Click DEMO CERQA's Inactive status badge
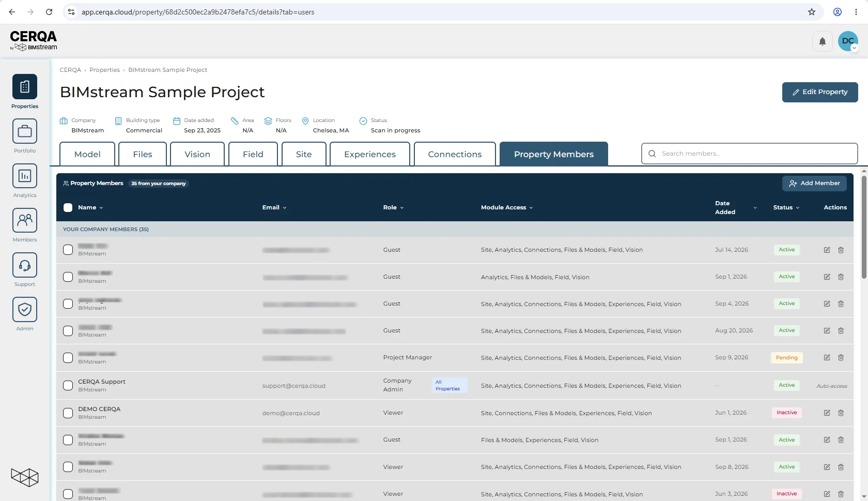Image resolution: width=868 pixels, height=501 pixels. pos(786,413)
